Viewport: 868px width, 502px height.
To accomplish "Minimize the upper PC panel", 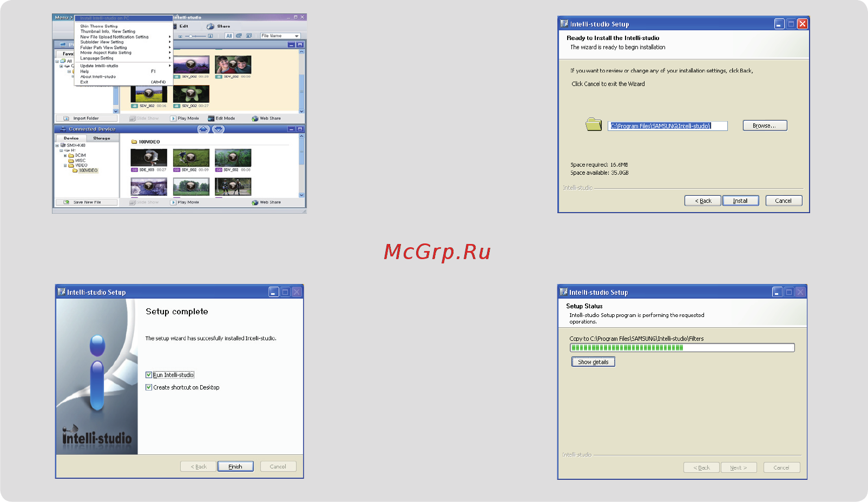I will 291,44.
